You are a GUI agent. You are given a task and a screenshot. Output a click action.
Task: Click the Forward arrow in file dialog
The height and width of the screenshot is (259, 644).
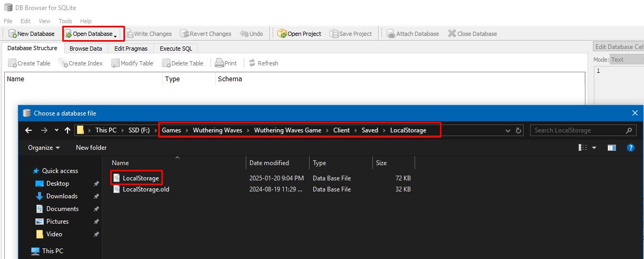click(44, 130)
